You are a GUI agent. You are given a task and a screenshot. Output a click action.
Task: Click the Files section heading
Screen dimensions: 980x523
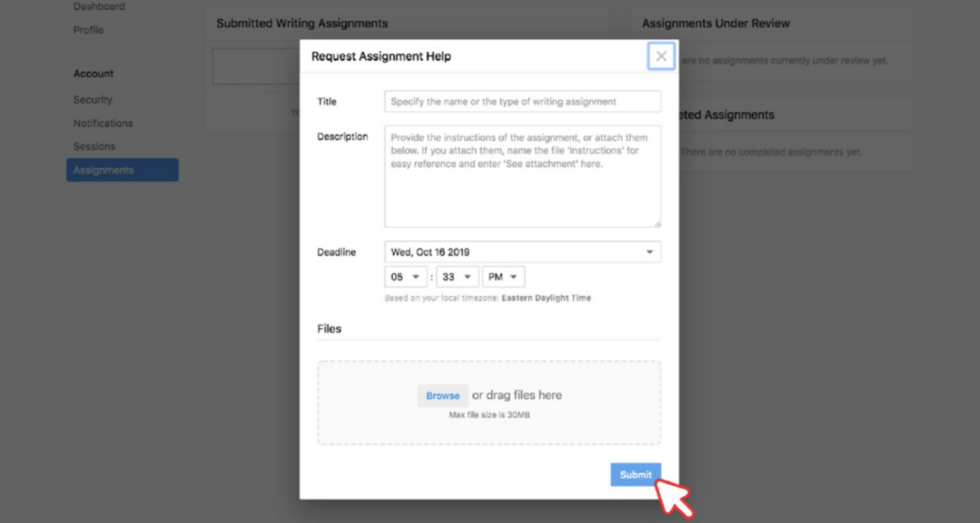pyautogui.click(x=329, y=328)
